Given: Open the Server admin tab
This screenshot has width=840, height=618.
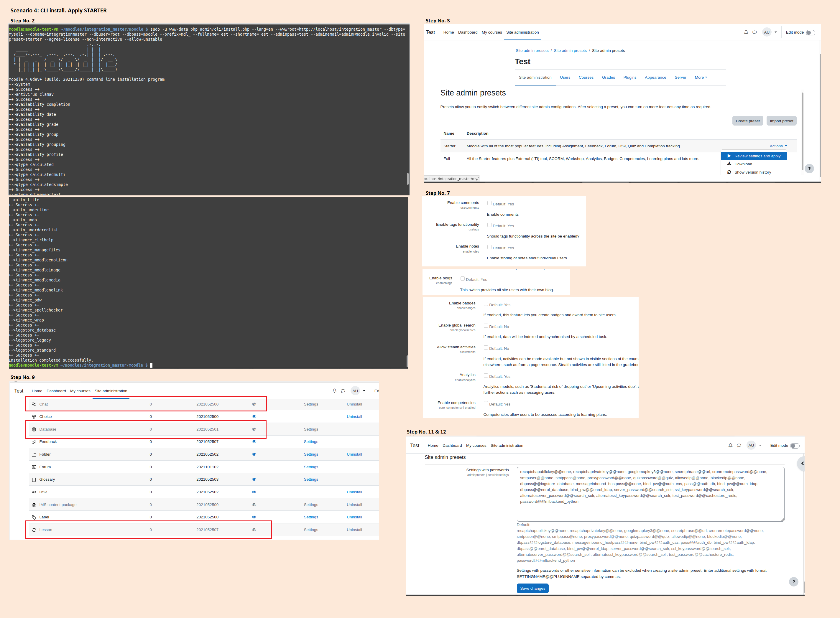Looking at the screenshot, I should (x=680, y=78).
